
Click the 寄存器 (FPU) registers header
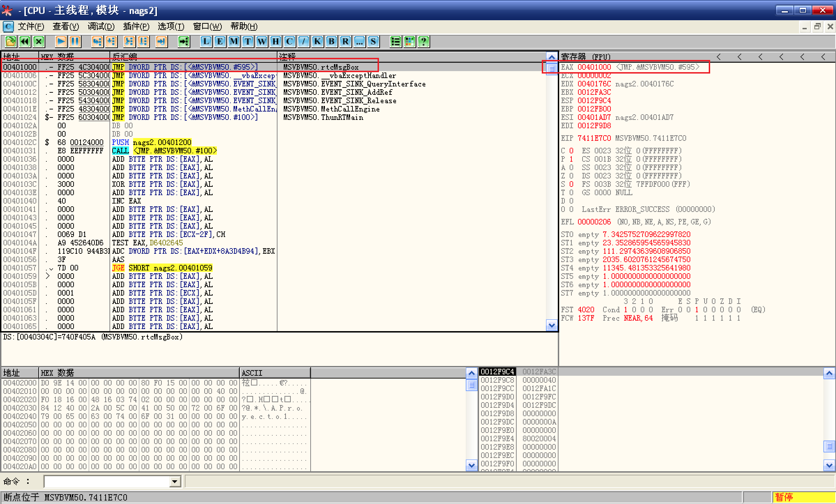coord(586,57)
